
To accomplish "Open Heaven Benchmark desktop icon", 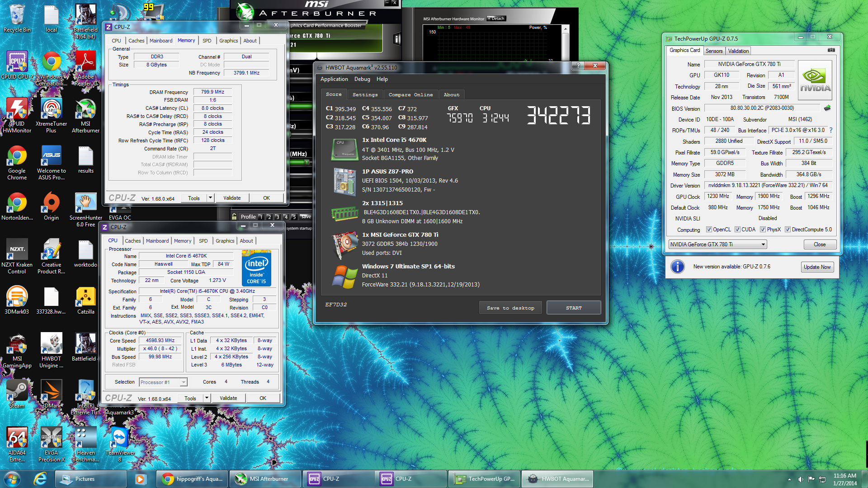I will point(85,445).
